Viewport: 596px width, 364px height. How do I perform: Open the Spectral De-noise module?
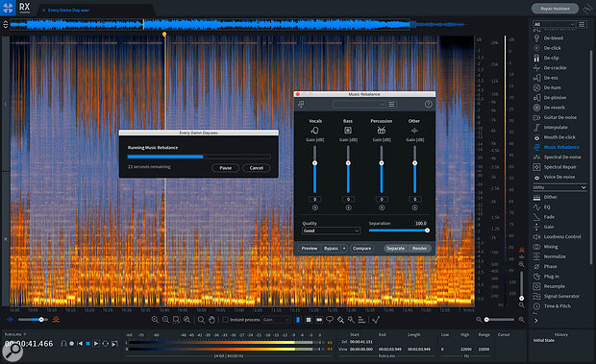click(558, 157)
